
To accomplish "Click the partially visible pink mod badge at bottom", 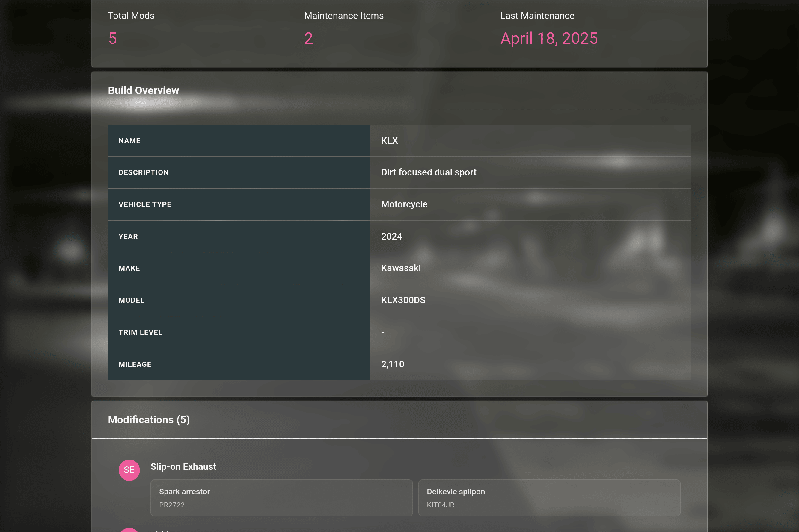I will (129, 529).
